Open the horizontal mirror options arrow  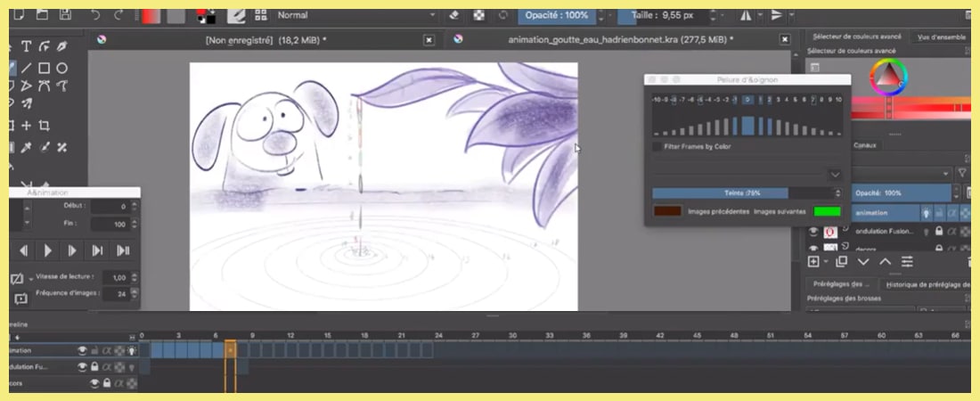coord(761,15)
